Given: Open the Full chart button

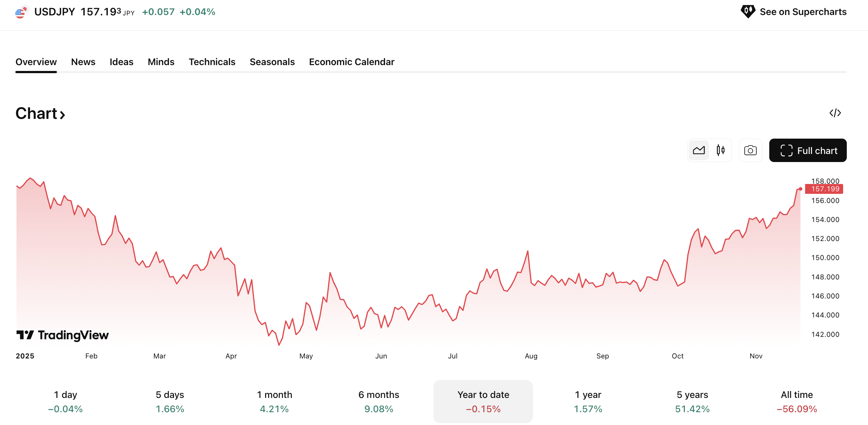Looking at the screenshot, I should (x=808, y=150).
